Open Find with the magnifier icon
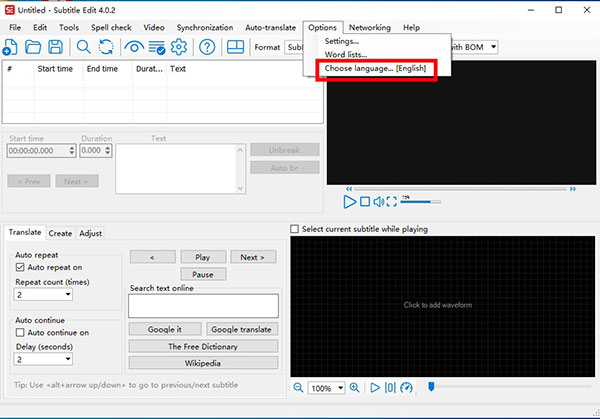 coord(84,47)
